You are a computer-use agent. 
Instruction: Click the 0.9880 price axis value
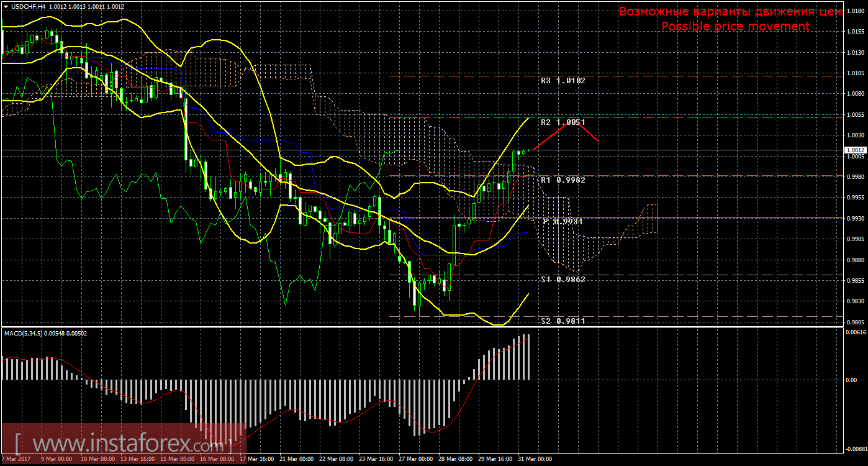click(x=856, y=260)
